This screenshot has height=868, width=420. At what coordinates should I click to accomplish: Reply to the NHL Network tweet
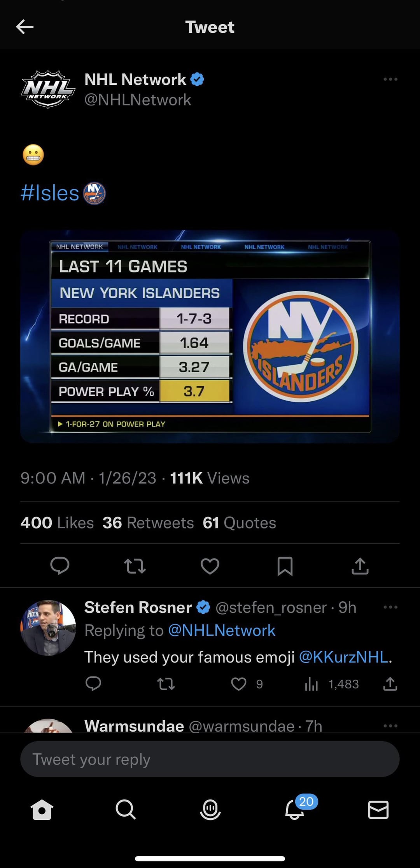click(60, 566)
